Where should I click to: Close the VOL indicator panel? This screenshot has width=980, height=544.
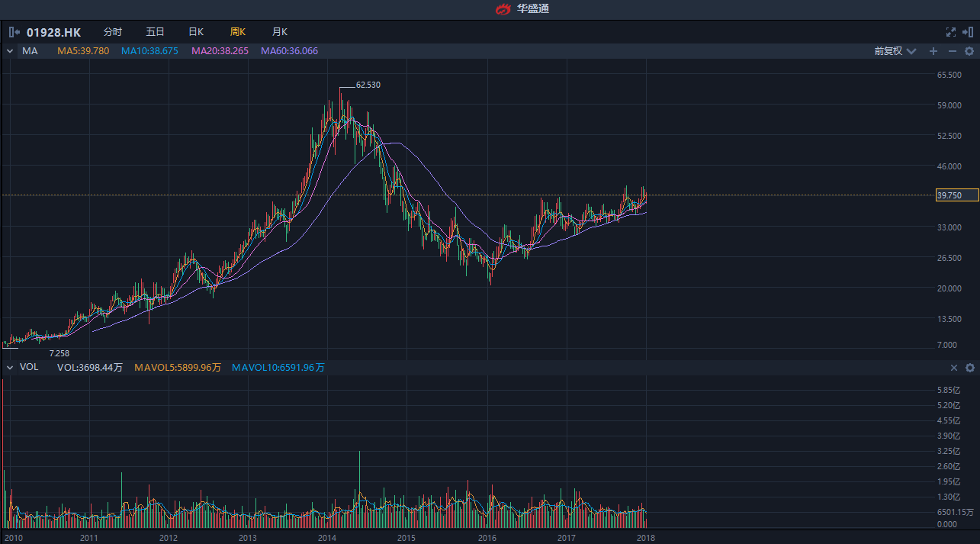click(953, 368)
